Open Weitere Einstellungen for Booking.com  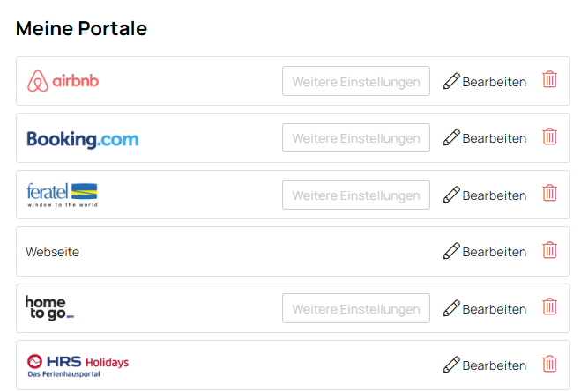coord(356,138)
